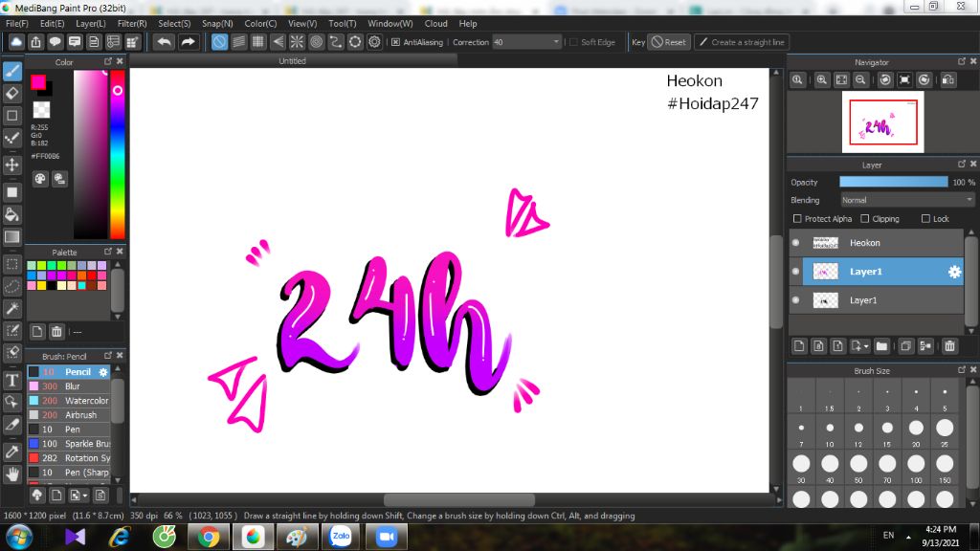Select the Watercolor brush

point(69,401)
